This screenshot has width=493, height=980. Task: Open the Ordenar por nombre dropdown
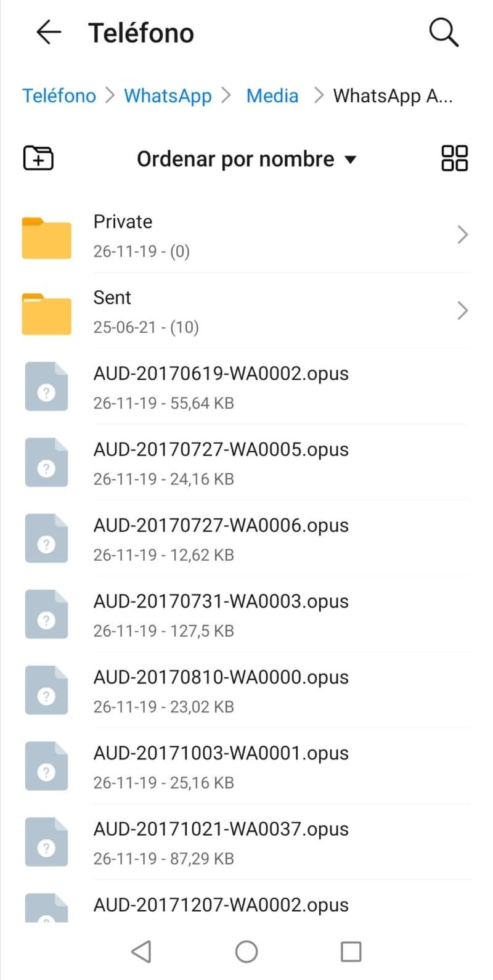pyautogui.click(x=246, y=159)
